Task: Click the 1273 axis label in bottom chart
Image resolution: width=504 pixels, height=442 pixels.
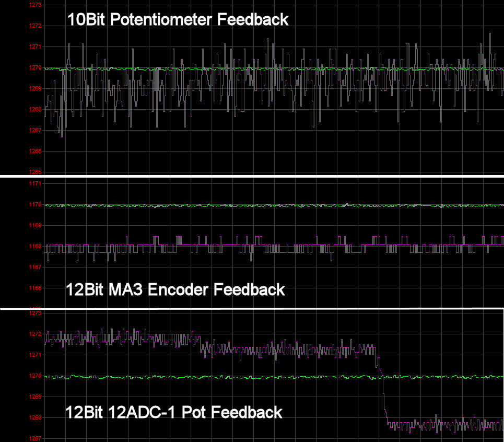Action: (35, 313)
